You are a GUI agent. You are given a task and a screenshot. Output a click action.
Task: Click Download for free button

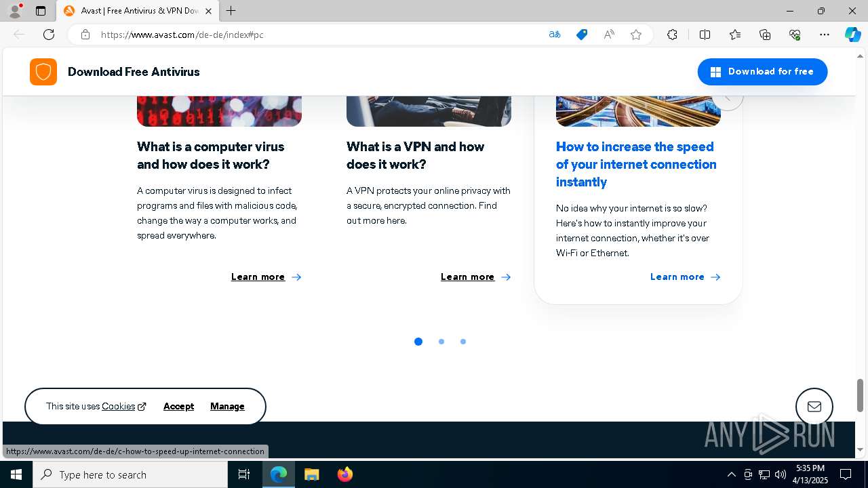click(762, 72)
